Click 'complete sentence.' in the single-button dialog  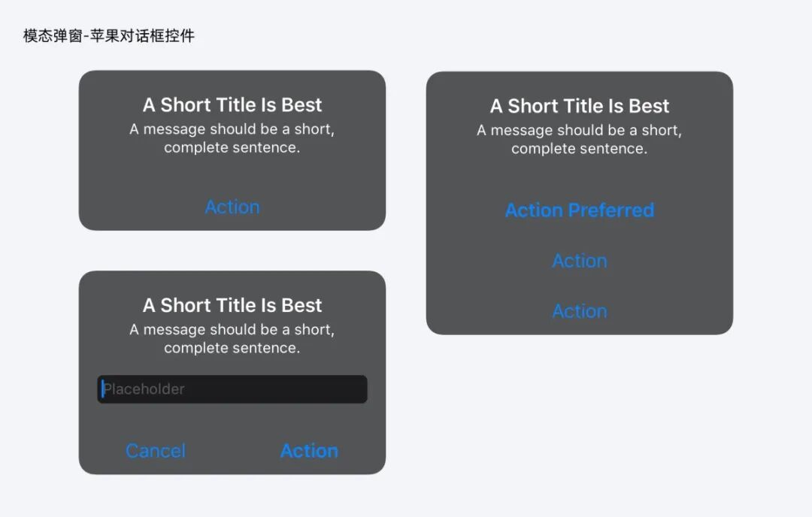pos(232,147)
